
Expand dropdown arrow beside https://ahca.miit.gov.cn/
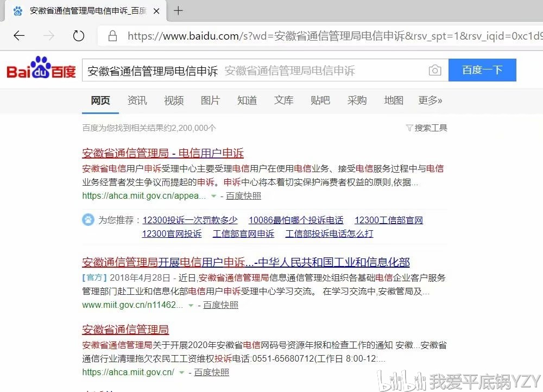[x=181, y=372]
